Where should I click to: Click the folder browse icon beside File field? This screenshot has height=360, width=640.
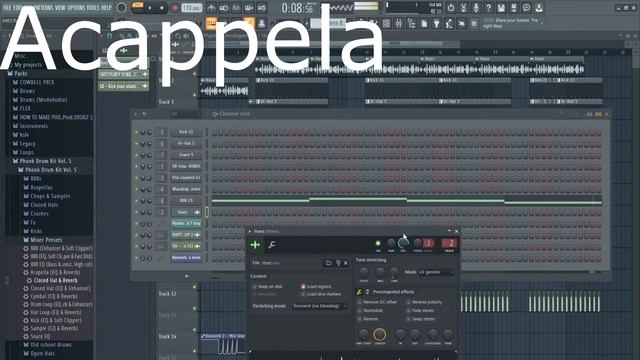[328, 263]
